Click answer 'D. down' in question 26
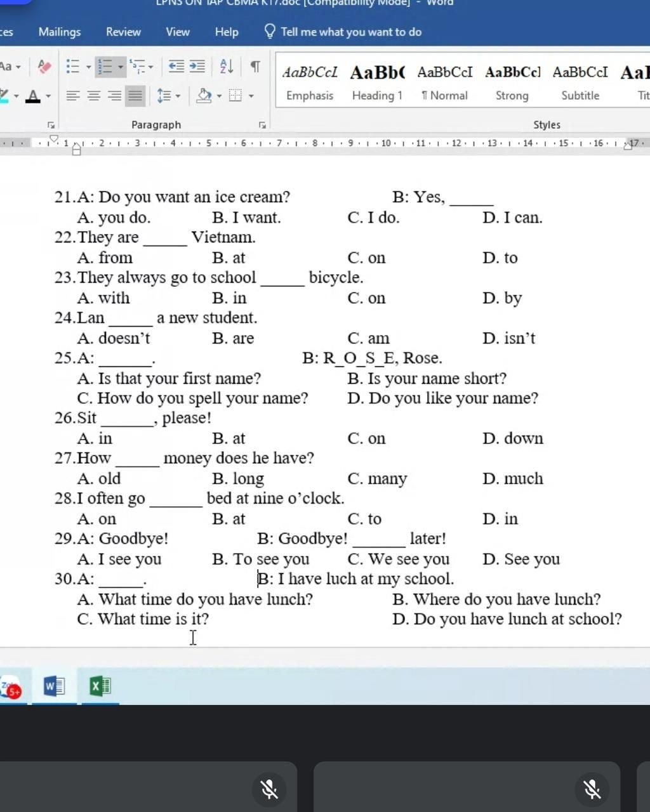The width and height of the screenshot is (650, 812). pos(513,438)
